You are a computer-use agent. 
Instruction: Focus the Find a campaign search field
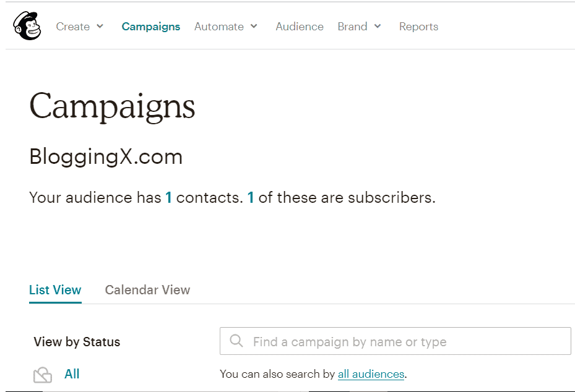point(402,341)
